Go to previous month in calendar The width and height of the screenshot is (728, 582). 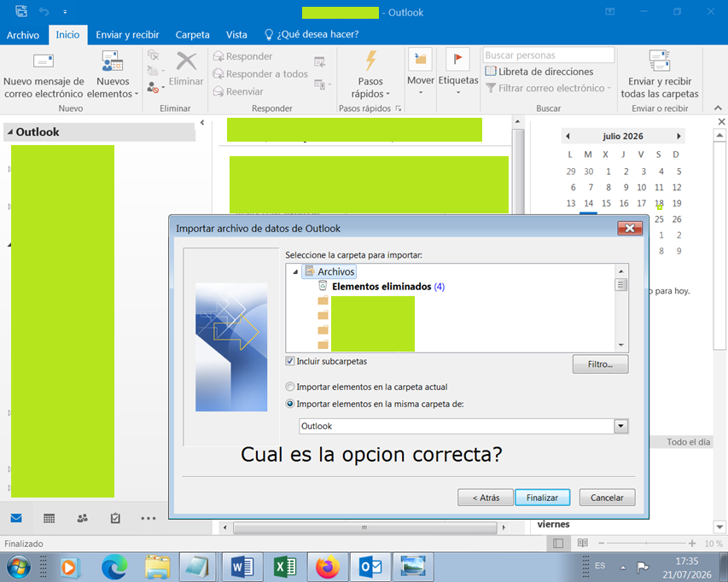tap(568, 136)
